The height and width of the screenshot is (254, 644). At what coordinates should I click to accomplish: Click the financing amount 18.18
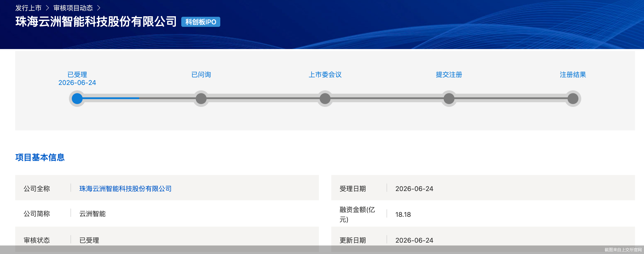403,215
